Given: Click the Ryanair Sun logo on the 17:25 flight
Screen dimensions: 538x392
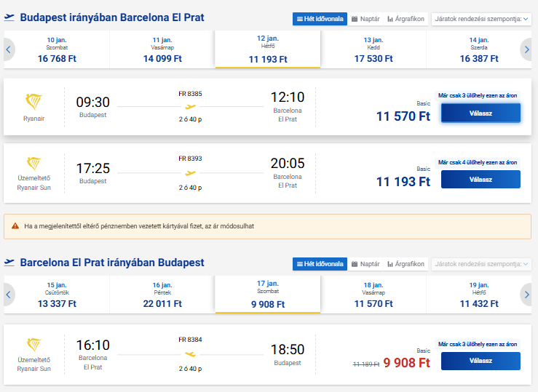Looking at the screenshot, I should click(x=33, y=164).
